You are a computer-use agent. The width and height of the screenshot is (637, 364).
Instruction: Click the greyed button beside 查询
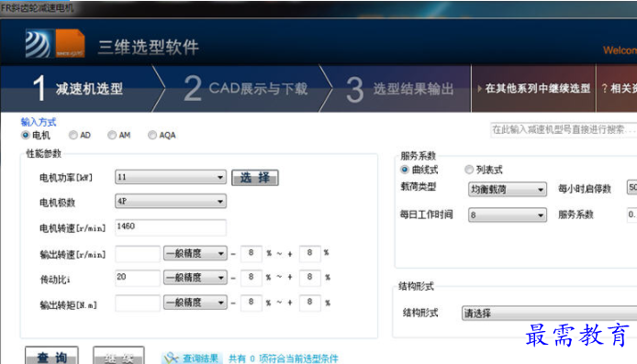coord(118,356)
